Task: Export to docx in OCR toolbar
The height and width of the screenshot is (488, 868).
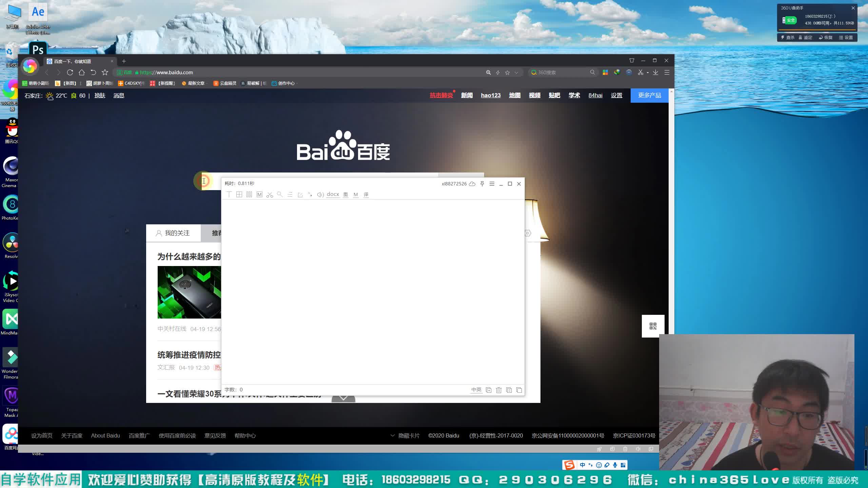Action: (333, 194)
